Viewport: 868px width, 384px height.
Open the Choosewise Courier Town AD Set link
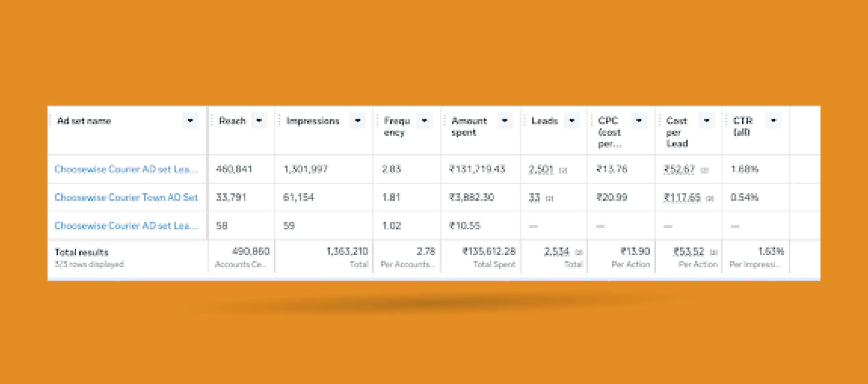(x=126, y=197)
